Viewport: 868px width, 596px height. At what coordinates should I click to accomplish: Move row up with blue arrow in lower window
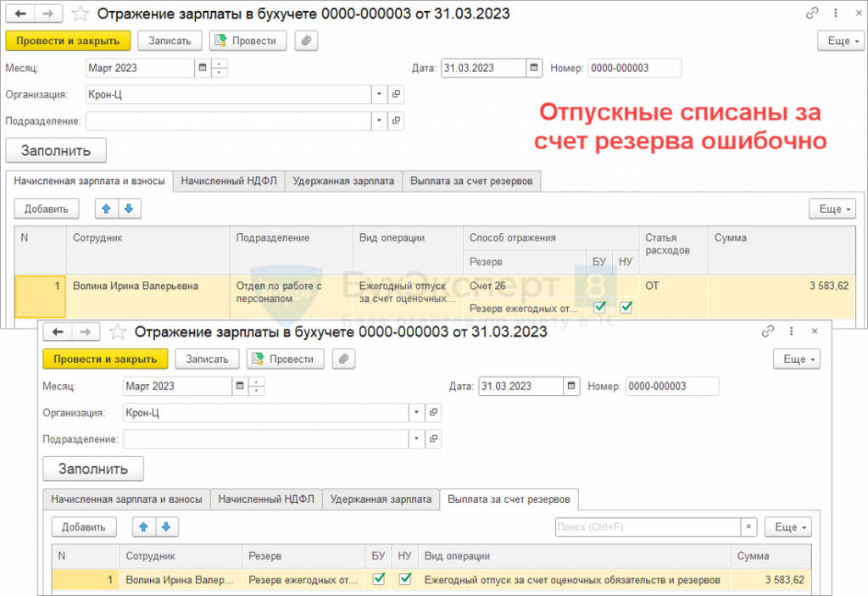pos(144,526)
